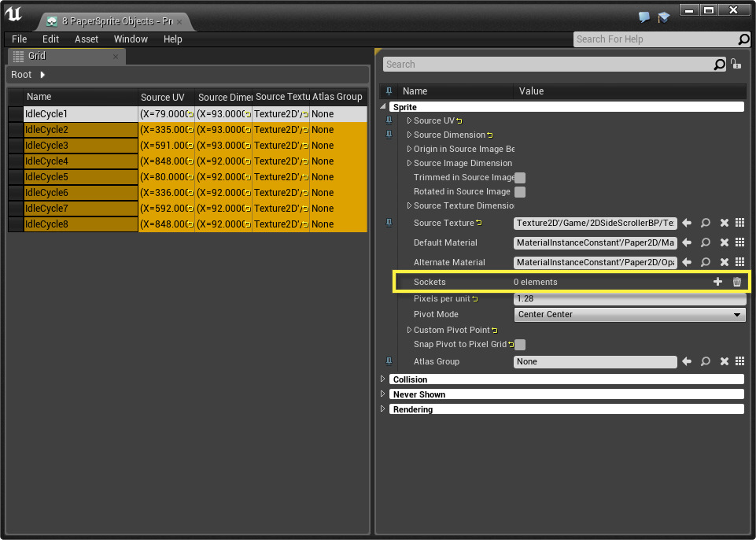Click the trash icon to clear Sockets
This screenshot has width=756, height=540.
pyautogui.click(x=737, y=282)
